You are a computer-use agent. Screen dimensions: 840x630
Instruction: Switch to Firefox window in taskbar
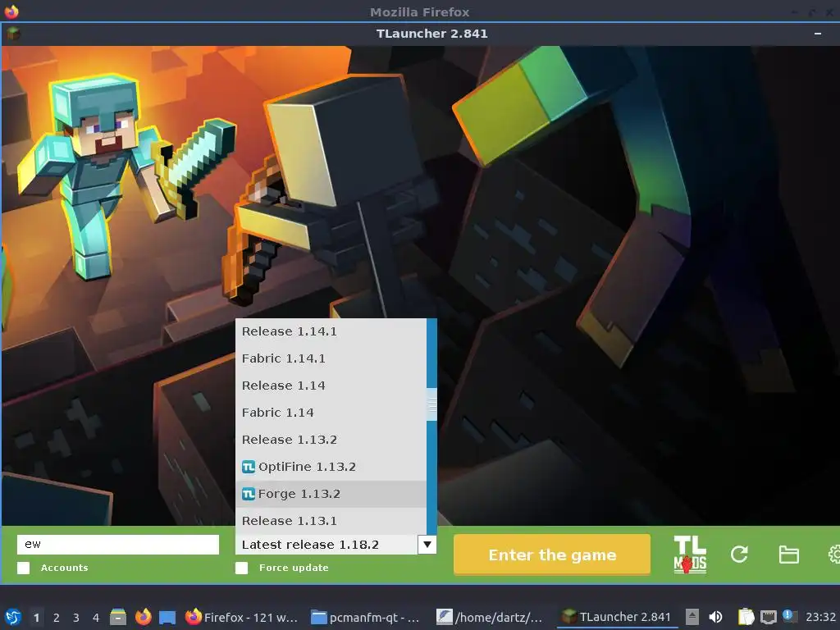[x=240, y=617]
